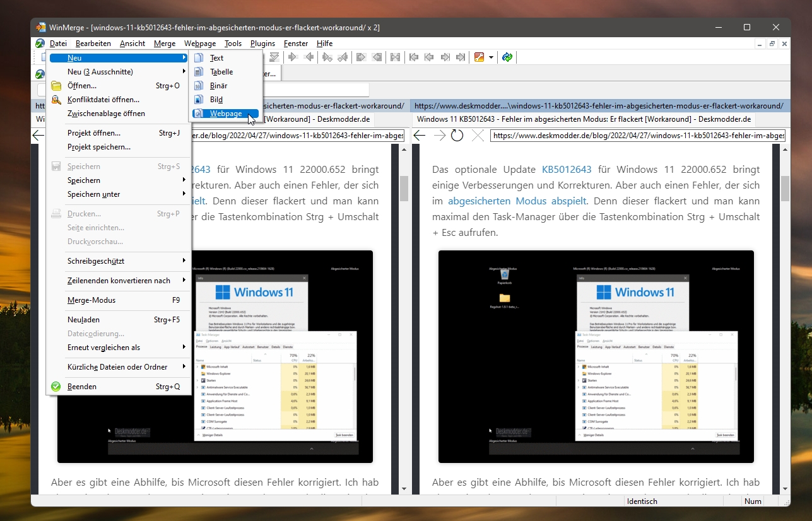Expand the Schreibgeschützt submenu

(x=119, y=261)
